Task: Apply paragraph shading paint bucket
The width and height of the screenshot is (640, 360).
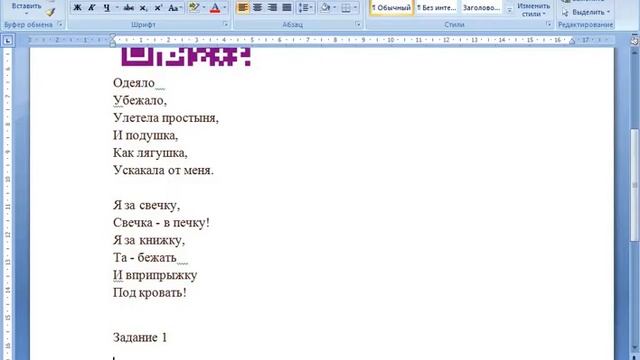Action: click(x=325, y=8)
